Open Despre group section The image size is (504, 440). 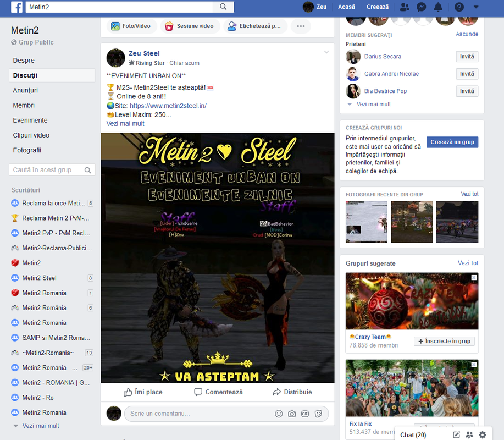24,61
